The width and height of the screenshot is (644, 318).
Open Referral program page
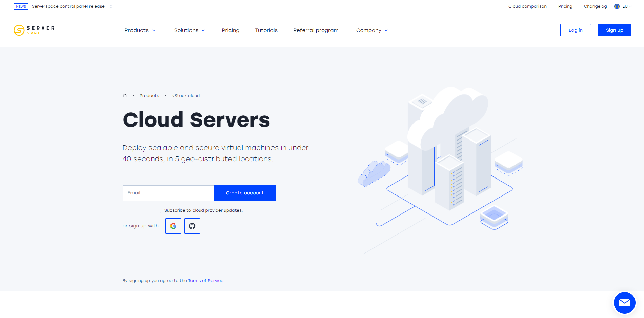click(x=316, y=30)
